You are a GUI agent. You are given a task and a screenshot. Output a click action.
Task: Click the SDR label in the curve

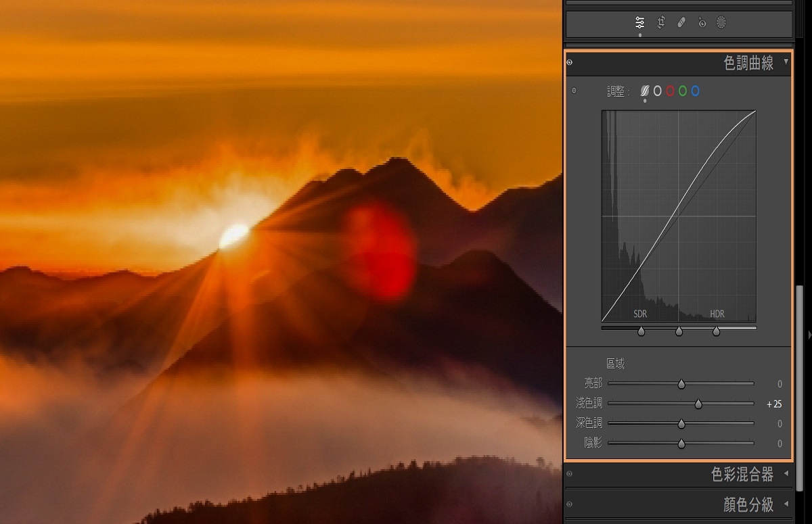[x=641, y=314]
